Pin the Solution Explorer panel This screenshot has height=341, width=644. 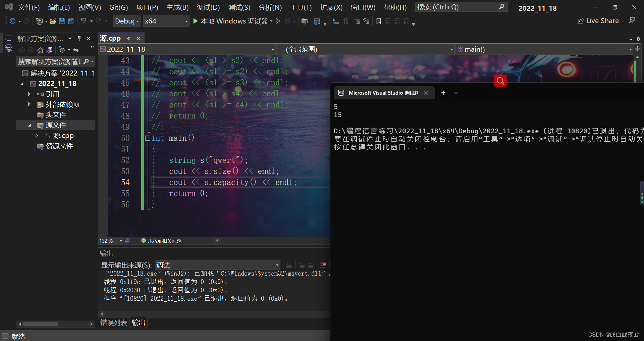(79, 39)
